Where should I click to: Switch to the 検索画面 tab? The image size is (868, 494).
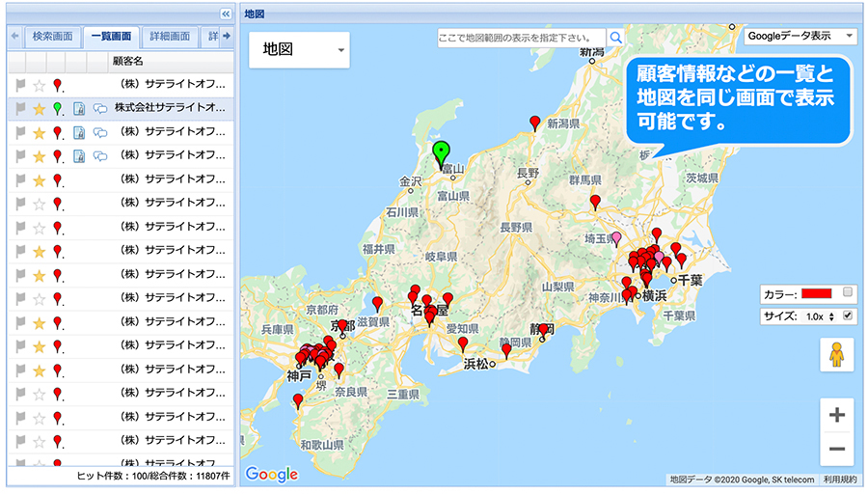pyautogui.click(x=52, y=37)
